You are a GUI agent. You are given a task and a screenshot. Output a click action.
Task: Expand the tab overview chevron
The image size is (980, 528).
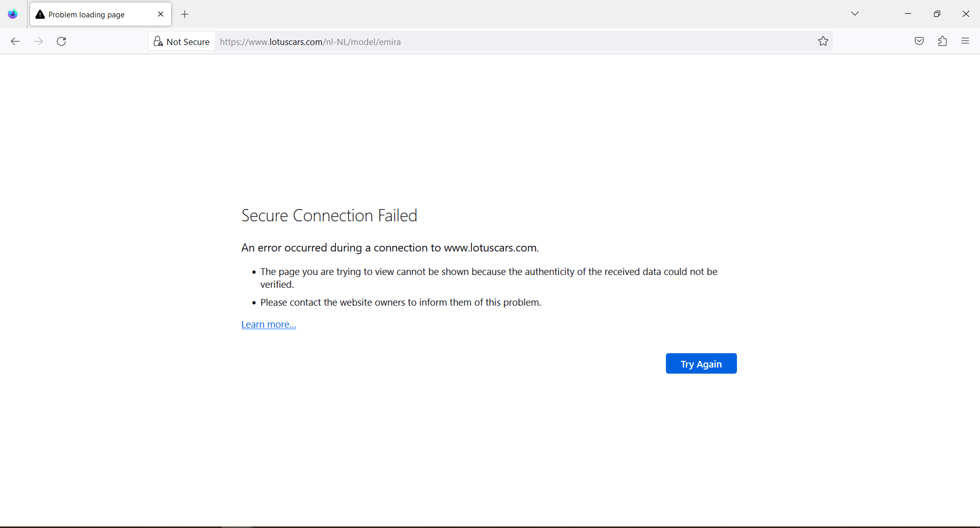(x=855, y=14)
